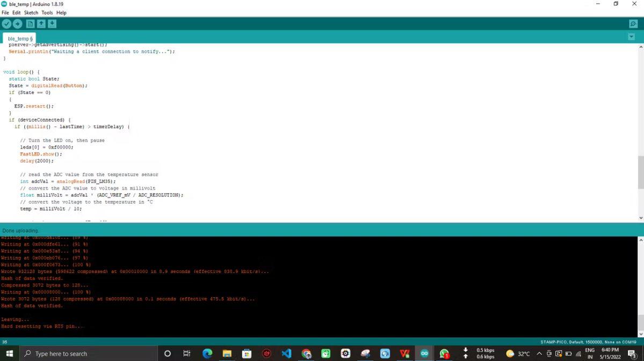This screenshot has height=361, width=644.
Task: Click the Verify sketch checkmark button
Action: 6,24
